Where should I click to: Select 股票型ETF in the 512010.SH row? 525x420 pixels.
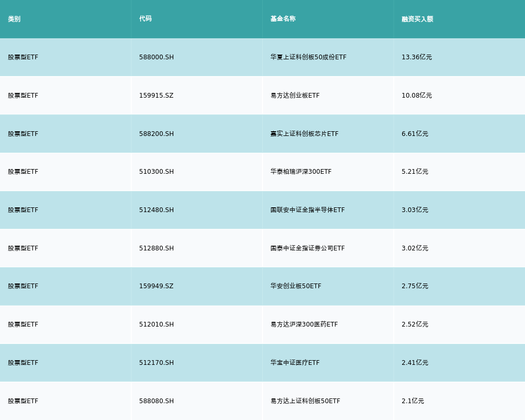pyautogui.click(x=23, y=324)
